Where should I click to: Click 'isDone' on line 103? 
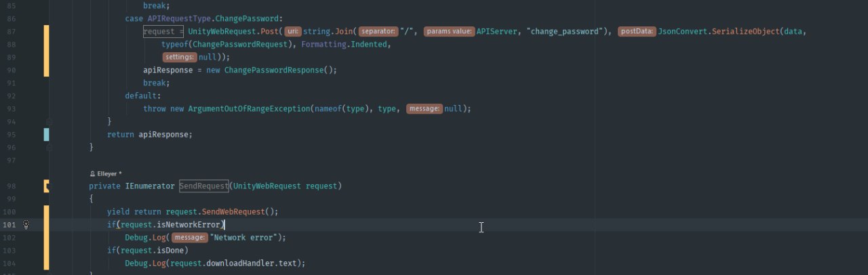click(170, 250)
